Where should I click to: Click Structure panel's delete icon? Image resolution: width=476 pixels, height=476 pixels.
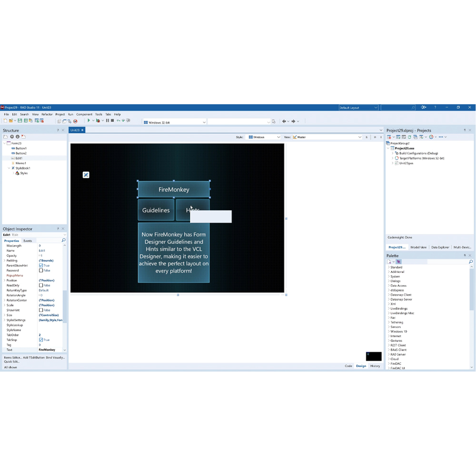(x=23, y=137)
